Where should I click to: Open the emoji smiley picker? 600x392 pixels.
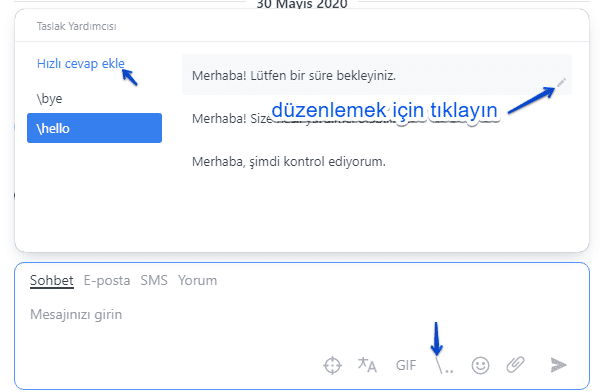(x=480, y=365)
